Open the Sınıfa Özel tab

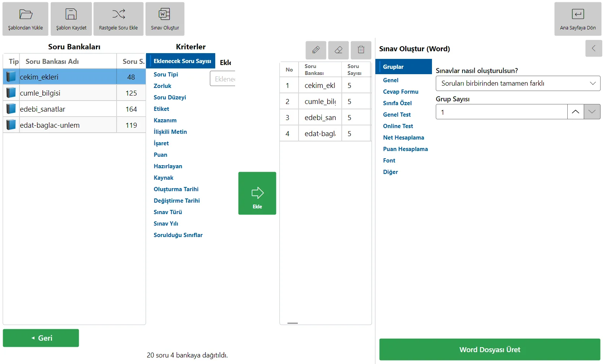[x=397, y=103]
